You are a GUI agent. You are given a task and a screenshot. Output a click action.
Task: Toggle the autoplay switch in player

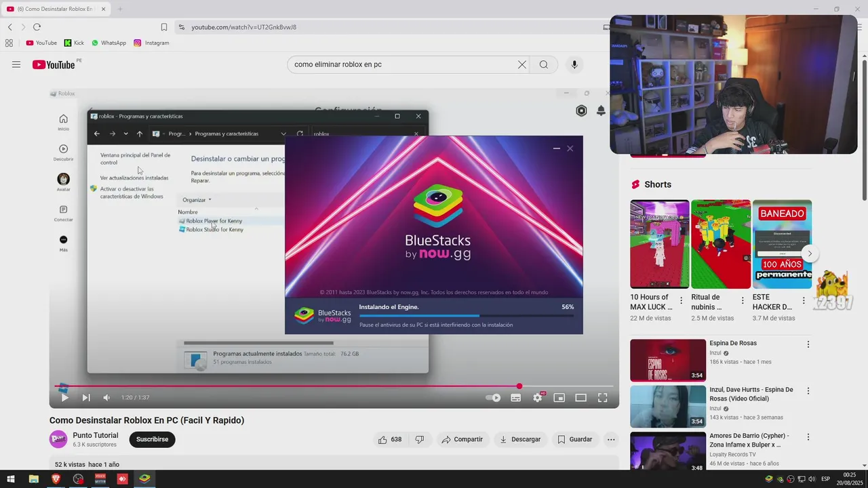tap(494, 398)
